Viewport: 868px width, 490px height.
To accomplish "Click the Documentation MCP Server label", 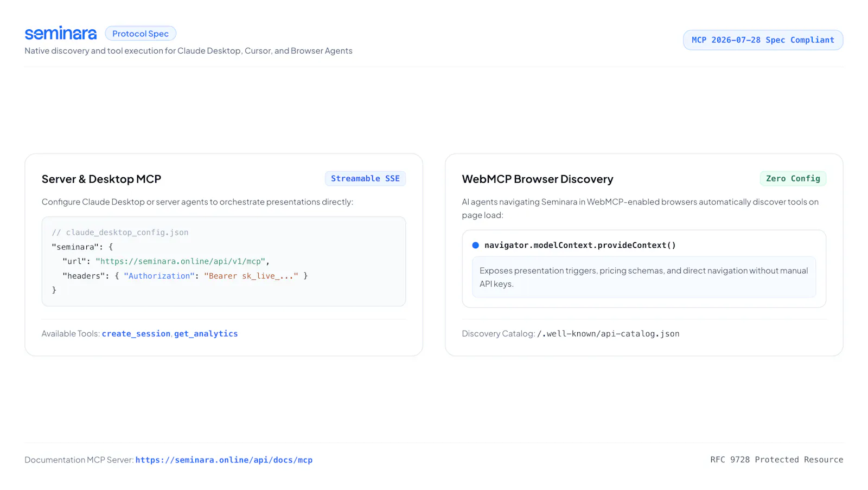I will (79, 460).
